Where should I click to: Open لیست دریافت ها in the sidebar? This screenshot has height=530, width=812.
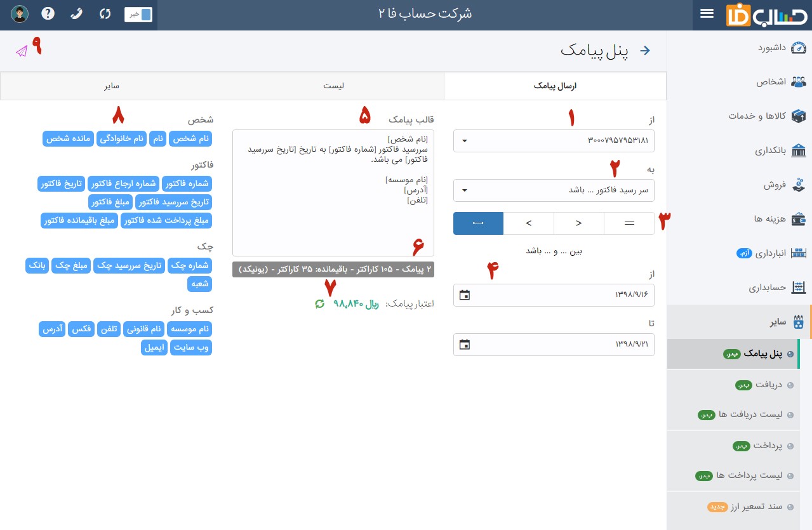pyautogui.click(x=733, y=414)
